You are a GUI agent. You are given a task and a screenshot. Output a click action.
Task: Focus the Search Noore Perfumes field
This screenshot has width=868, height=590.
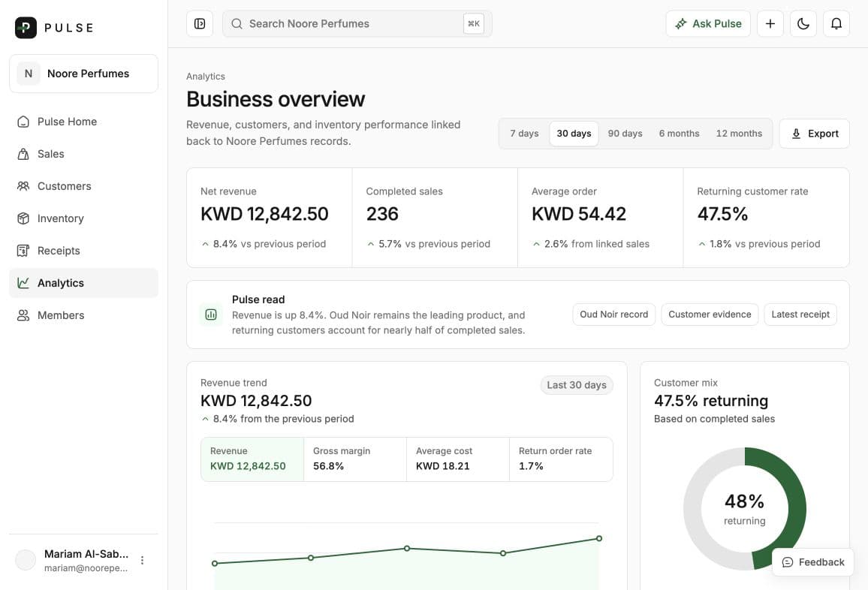click(x=357, y=24)
